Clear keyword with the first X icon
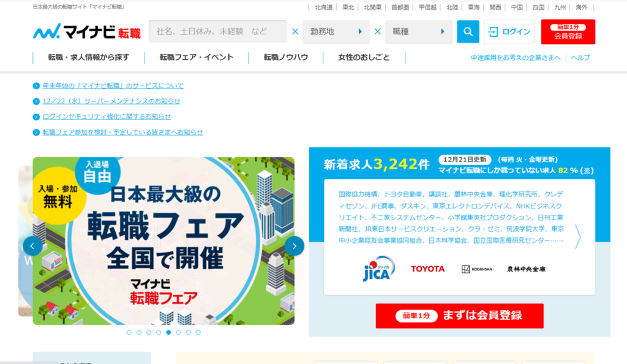627x364 pixels. 295,32
